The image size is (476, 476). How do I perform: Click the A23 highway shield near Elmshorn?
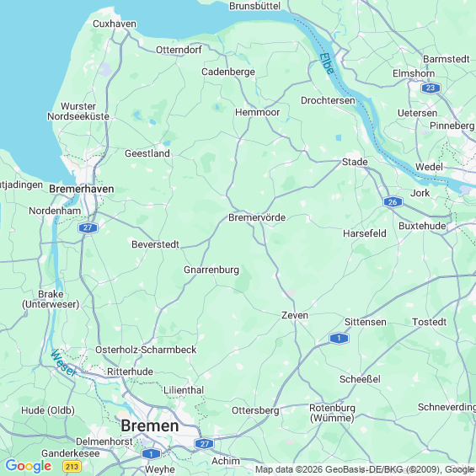pos(431,88)
